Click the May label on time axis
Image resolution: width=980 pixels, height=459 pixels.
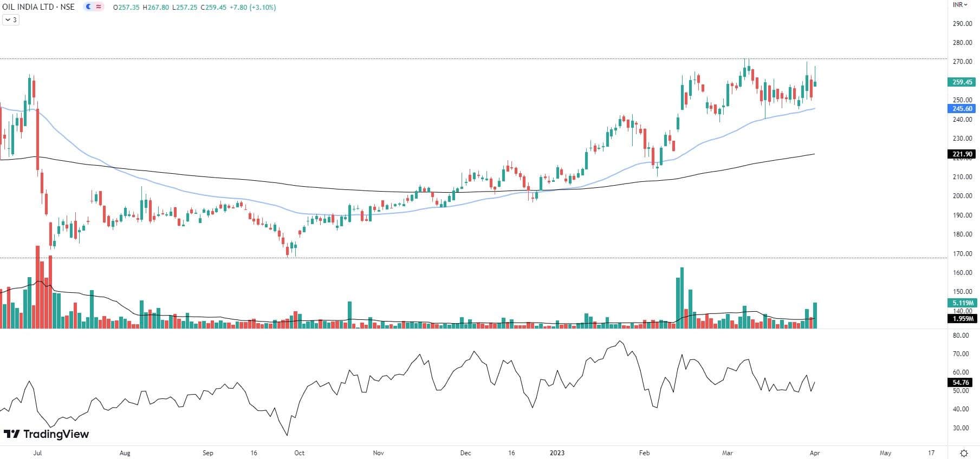[885, 453]
